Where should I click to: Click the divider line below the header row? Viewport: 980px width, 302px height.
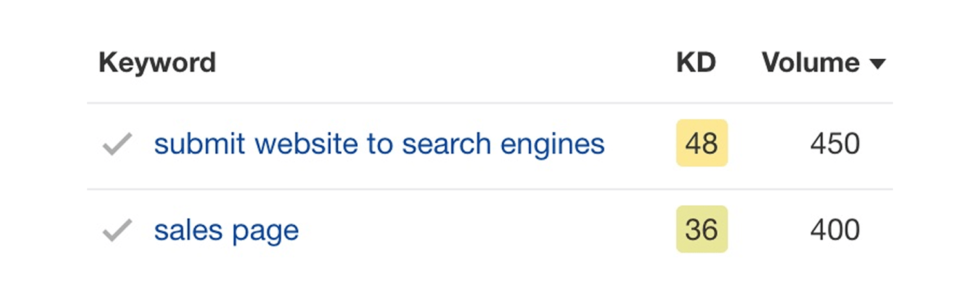[490, 103]
